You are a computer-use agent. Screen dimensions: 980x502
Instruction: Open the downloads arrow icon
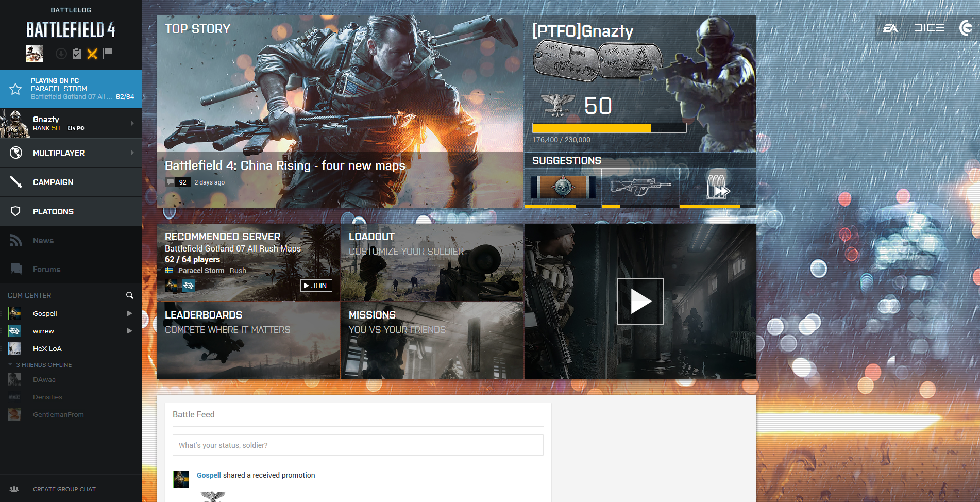pos(61,54)
